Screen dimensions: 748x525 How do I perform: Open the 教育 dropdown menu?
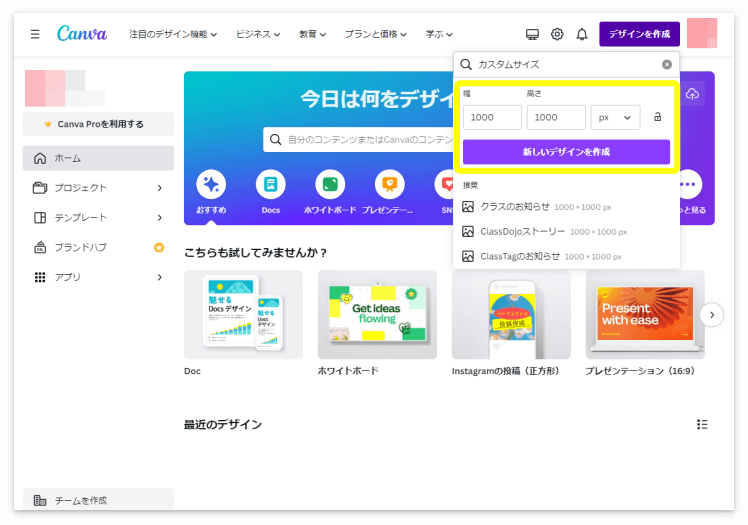(x=312, y=34)
